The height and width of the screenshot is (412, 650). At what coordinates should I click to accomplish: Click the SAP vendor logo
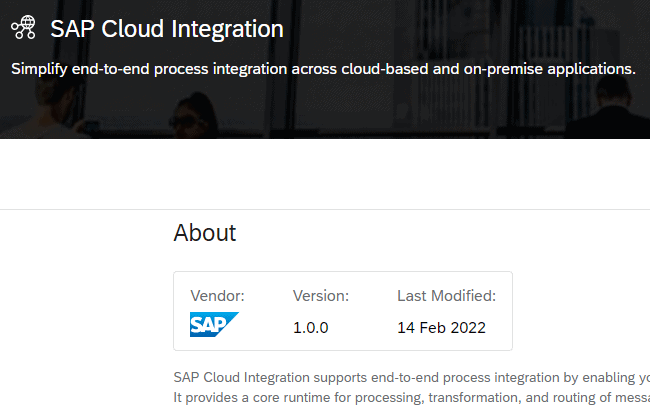(x=214, y=324)
